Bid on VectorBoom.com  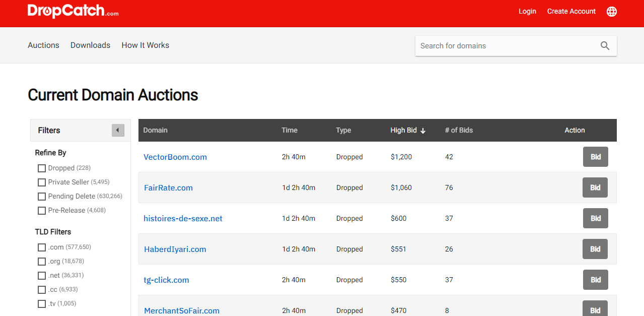point(595,157)
